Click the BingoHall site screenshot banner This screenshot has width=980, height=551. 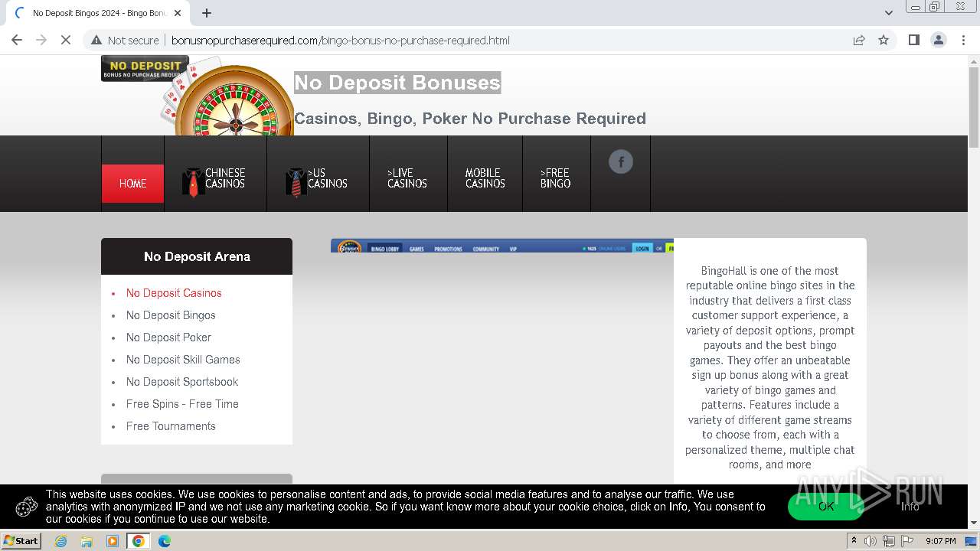[502, 246]
